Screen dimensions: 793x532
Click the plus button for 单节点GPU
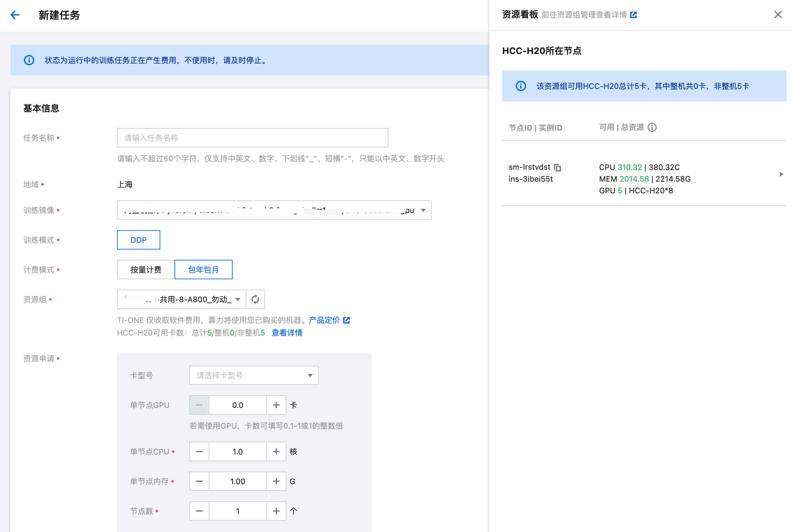click(x=276, y=405)
